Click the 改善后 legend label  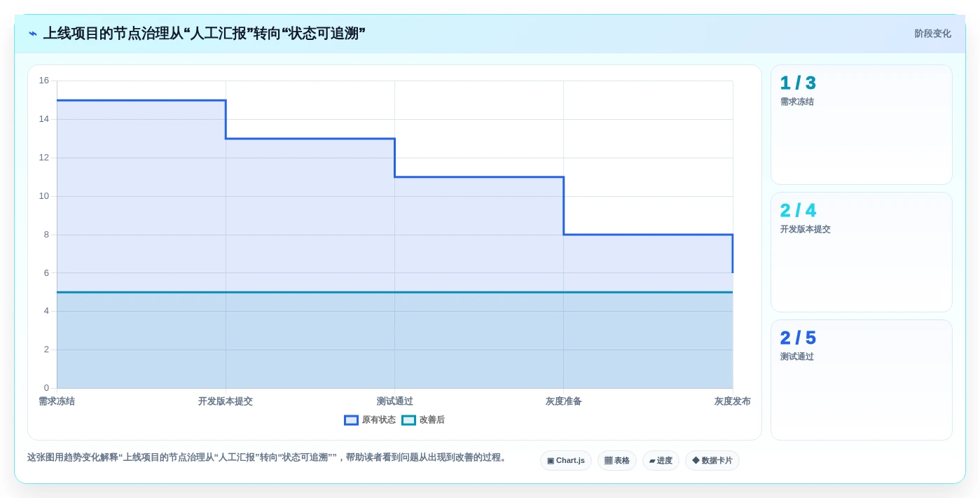point(432,420)
